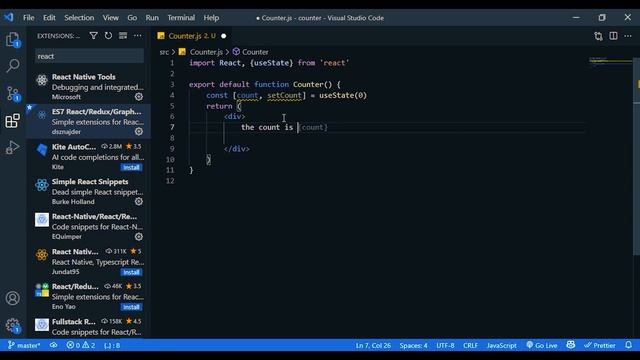The width and height of the screenshot is (640, 360).
Task: Close Counter.js tab via unsaved dot
Action: tap(224, 36)
